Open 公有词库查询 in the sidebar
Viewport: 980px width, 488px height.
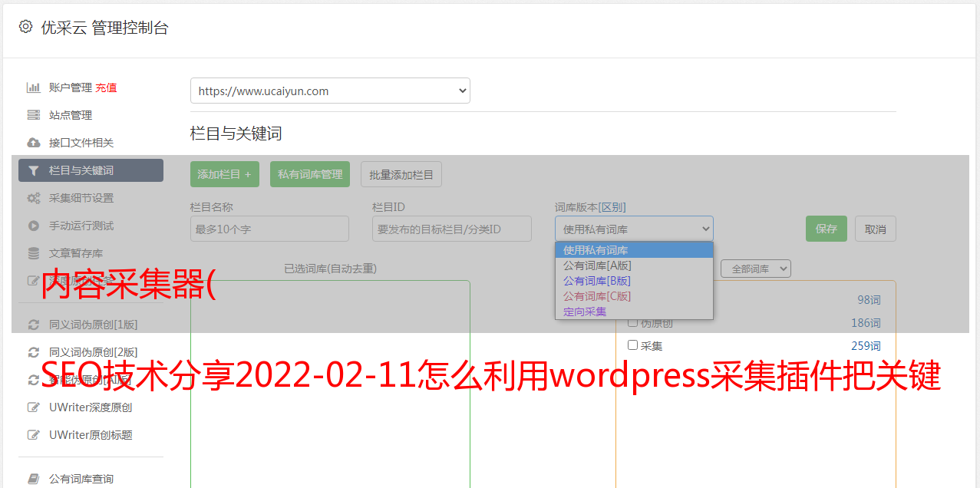[x=81, y=479]
